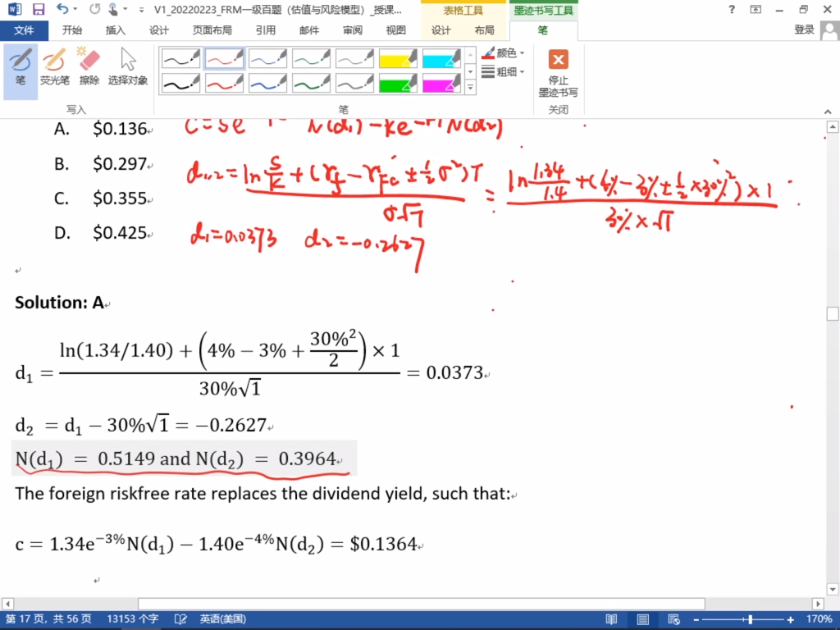The width and height of the screenshot is (840, 630).
Task: Click the 170% zoom level indicator
Action: click(819, 619)
